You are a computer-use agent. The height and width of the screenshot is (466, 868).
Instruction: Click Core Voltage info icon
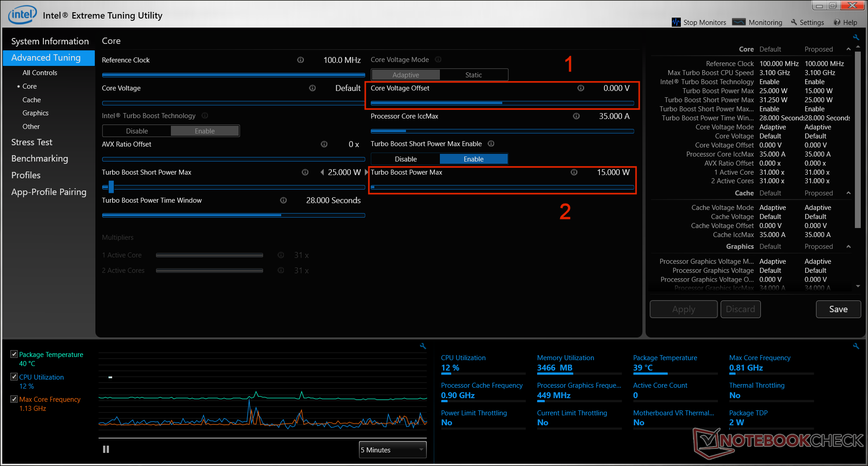tap(312, 88)
